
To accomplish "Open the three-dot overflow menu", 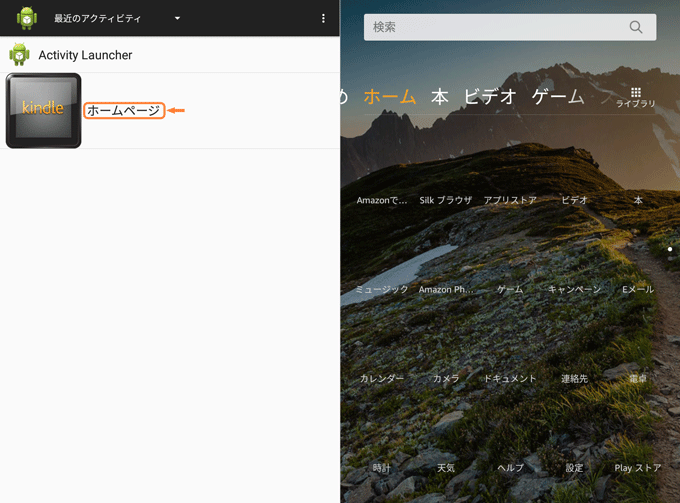I will (x=323, y=18).
